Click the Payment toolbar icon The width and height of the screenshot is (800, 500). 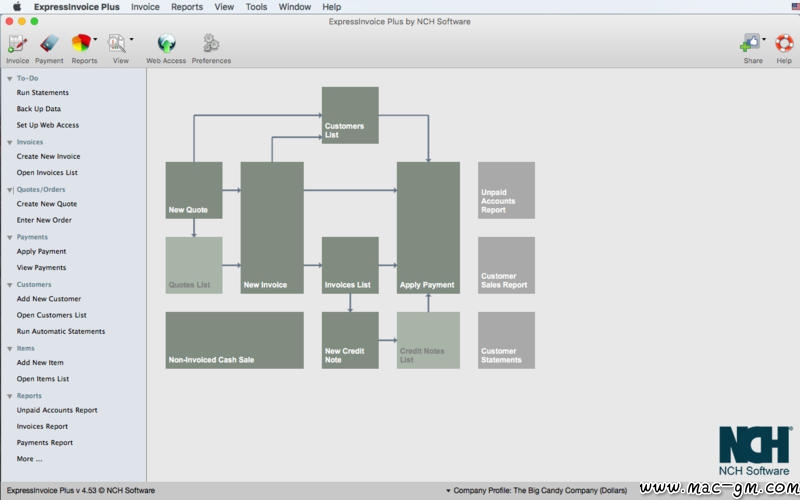[49, 44]
